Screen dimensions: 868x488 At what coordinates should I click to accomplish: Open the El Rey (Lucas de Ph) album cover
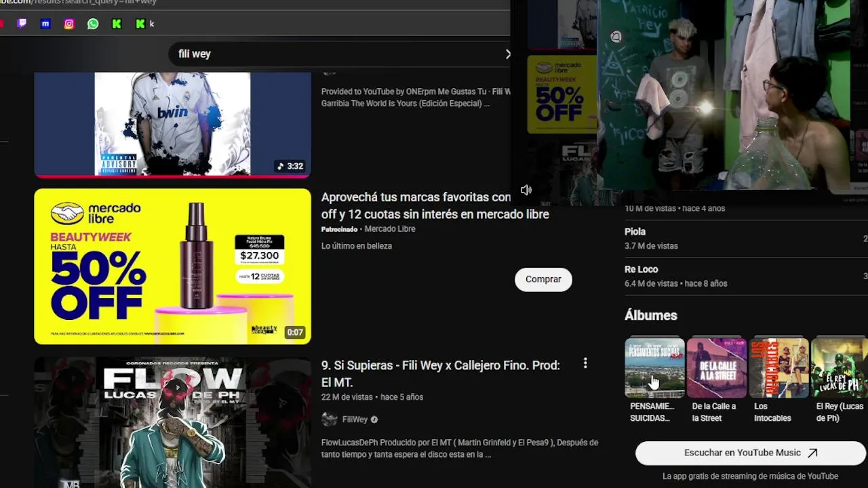tap(840, 367)
